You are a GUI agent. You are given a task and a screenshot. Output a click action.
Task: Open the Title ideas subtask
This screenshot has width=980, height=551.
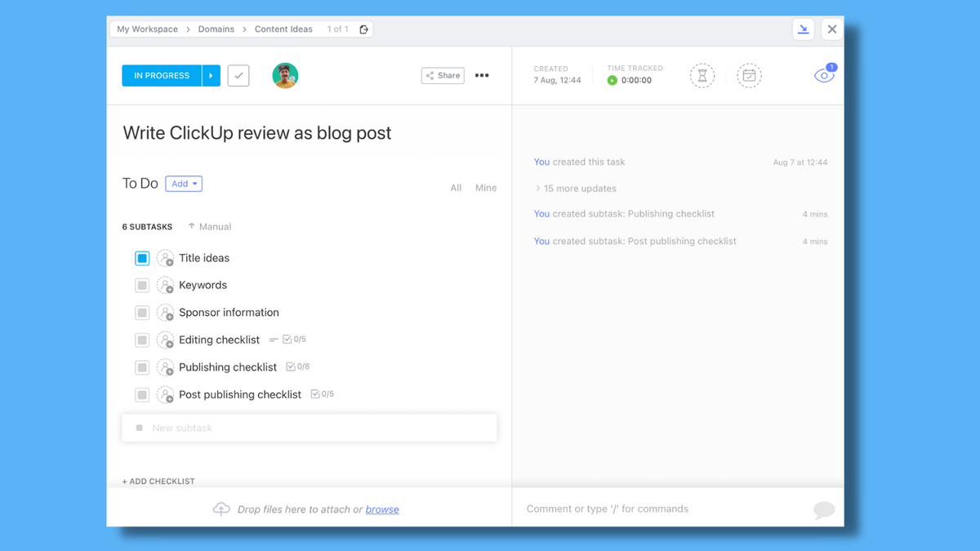coord(204,258)
